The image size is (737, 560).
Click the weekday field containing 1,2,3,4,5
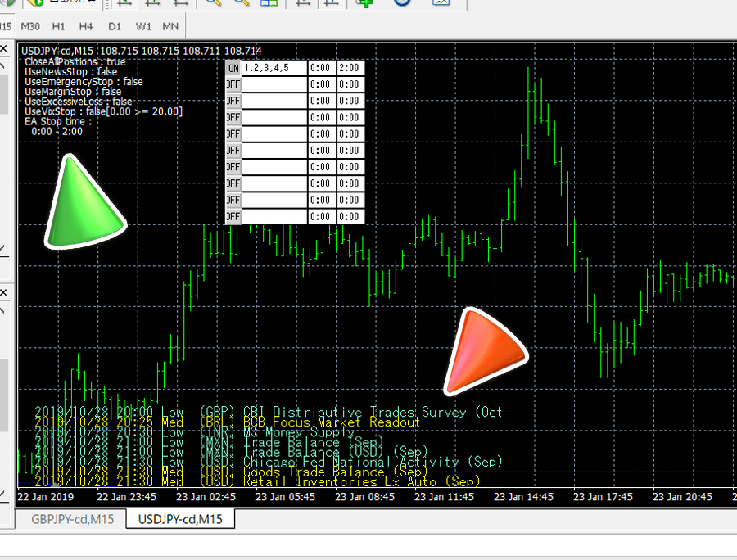coord(274,68)
